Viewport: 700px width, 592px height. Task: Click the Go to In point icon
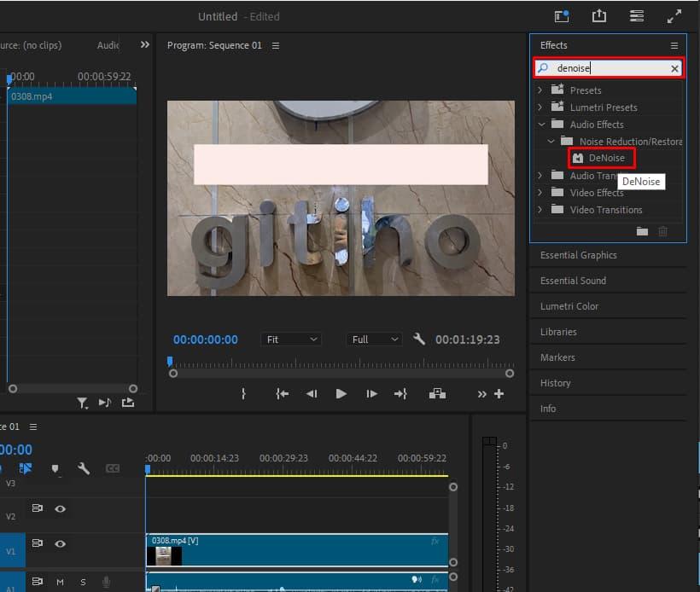pos(282,393)
